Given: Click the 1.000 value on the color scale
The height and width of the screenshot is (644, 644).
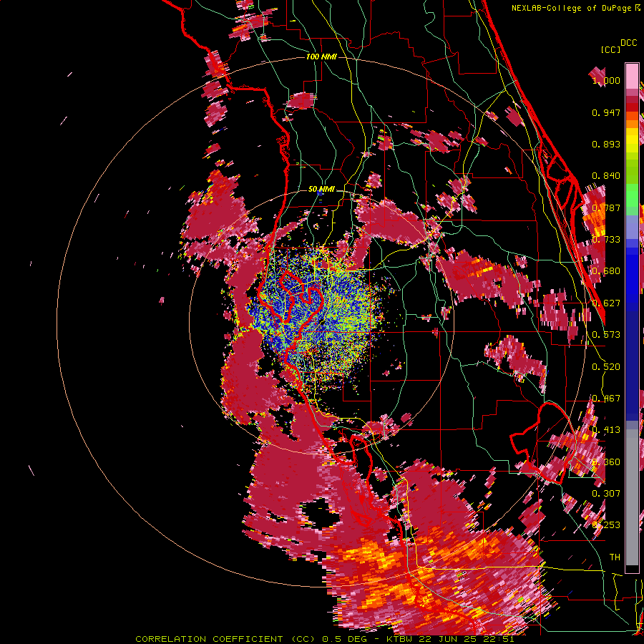Looking at the screenshot, I should (x=606, y=80).
